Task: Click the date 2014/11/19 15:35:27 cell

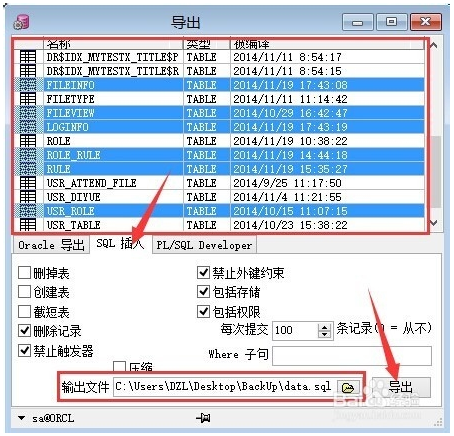Action: [290, 169]
